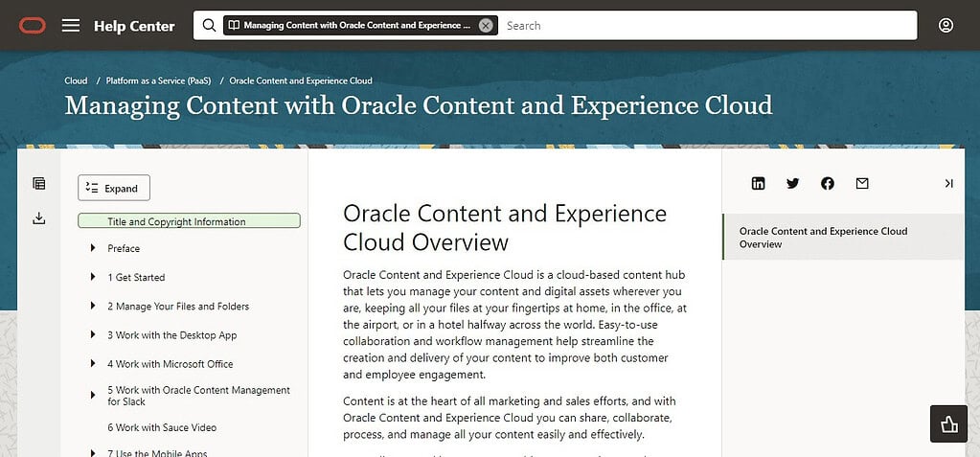Image resolution: width=980 pixels, height=457 pixels.
Task: Click into the Search input field
Action: click(709, 26)
